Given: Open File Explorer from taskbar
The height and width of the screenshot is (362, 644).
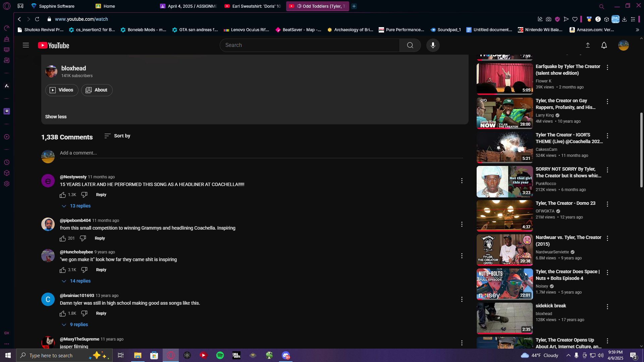Looking at the screenshot, I should (138, 355).
